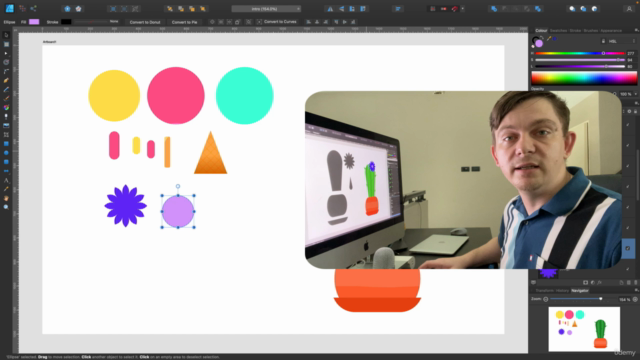Select the Vector Brush tool

pyautogui.click(x=6, y=98)
